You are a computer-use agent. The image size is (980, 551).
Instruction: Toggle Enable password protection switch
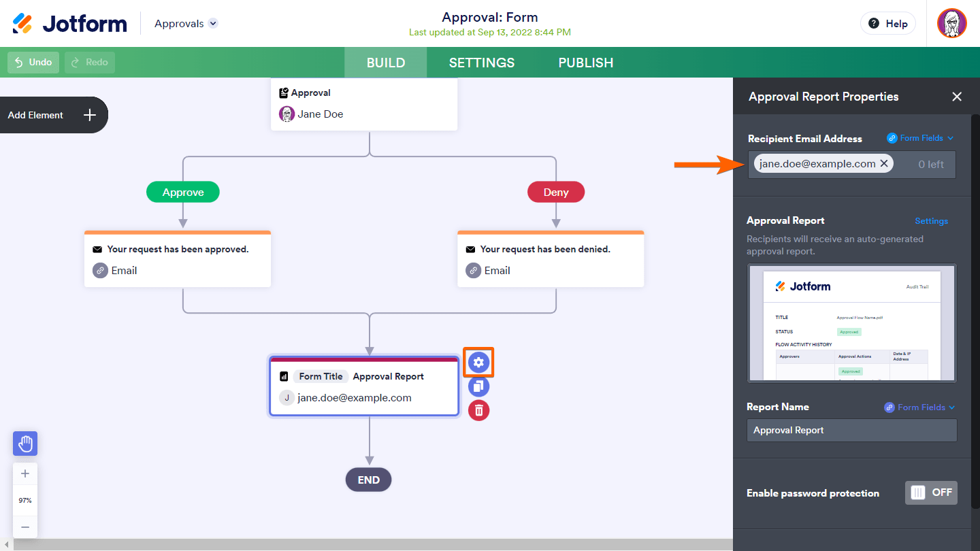point(930,492)
